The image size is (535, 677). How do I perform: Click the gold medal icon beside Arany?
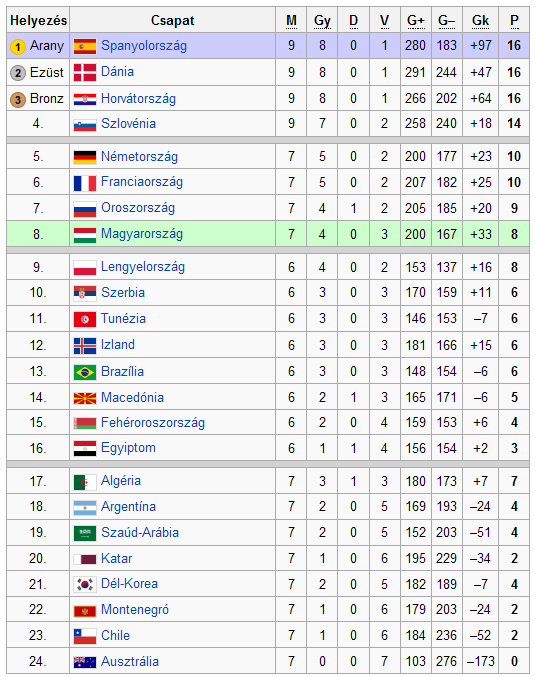point(18,47)
